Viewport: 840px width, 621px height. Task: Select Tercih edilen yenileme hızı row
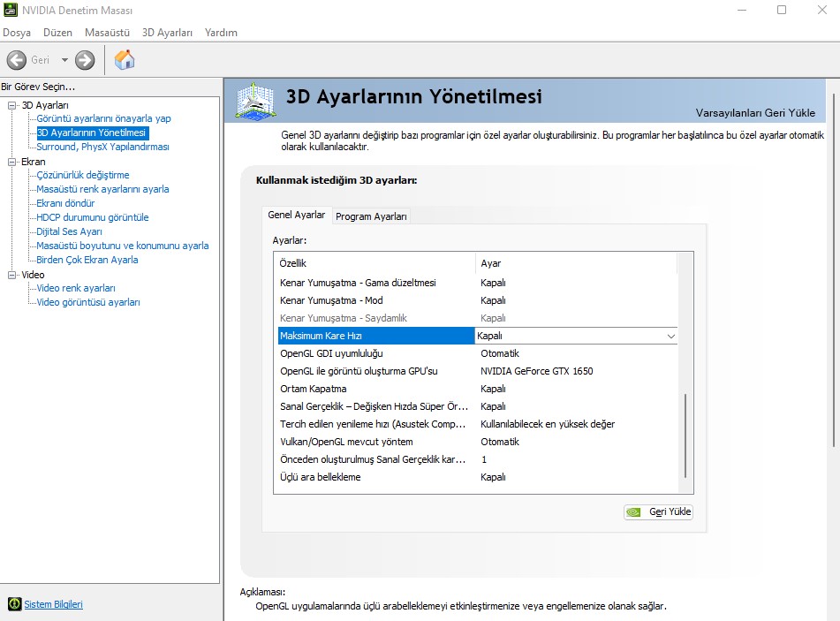[477, 424]
